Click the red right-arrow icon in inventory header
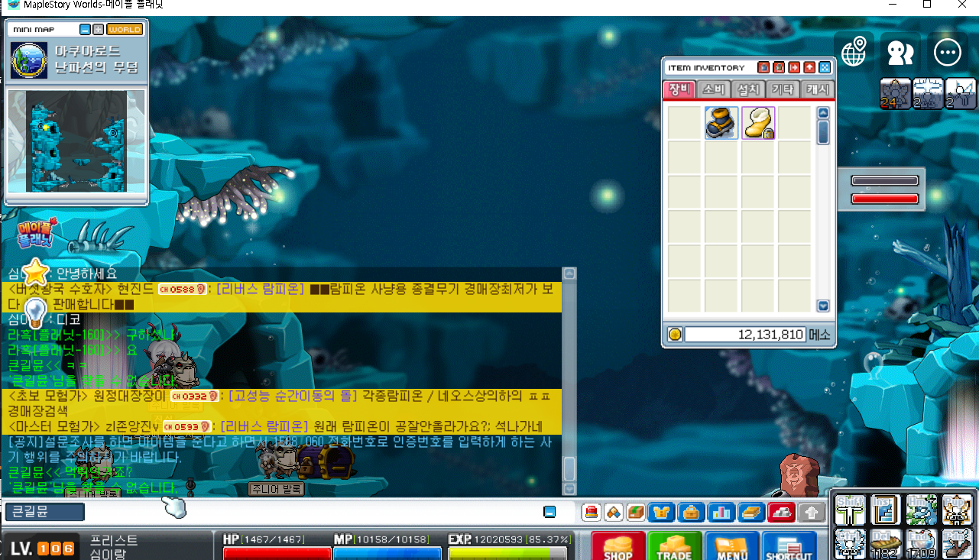 (x=794, y=67)
